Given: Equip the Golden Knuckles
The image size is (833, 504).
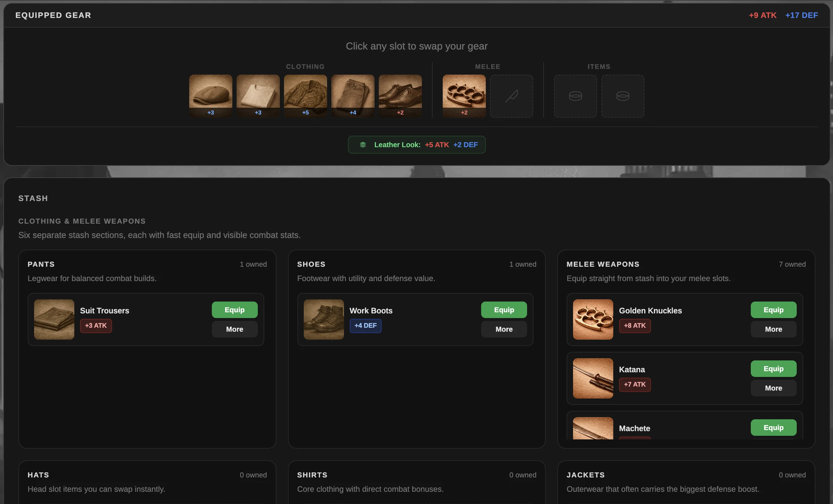Looking at the screenshot, I should (x=773, y=310).
